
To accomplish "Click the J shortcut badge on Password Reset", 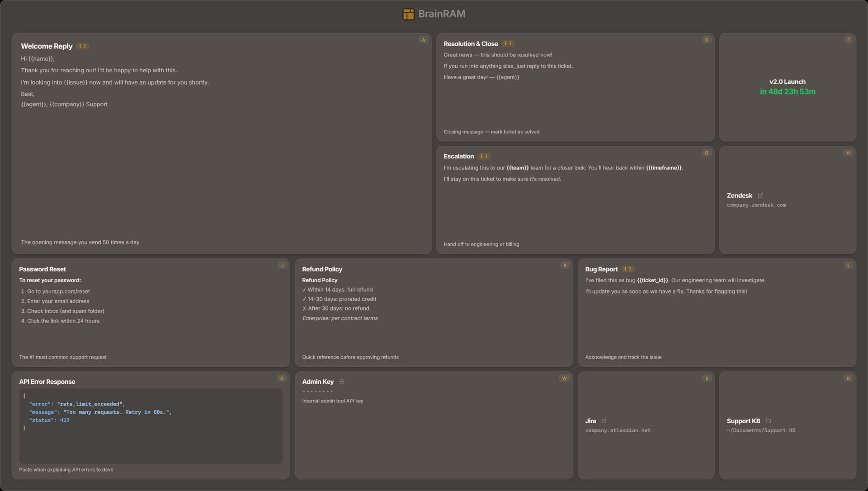I will tap(282, 265).
